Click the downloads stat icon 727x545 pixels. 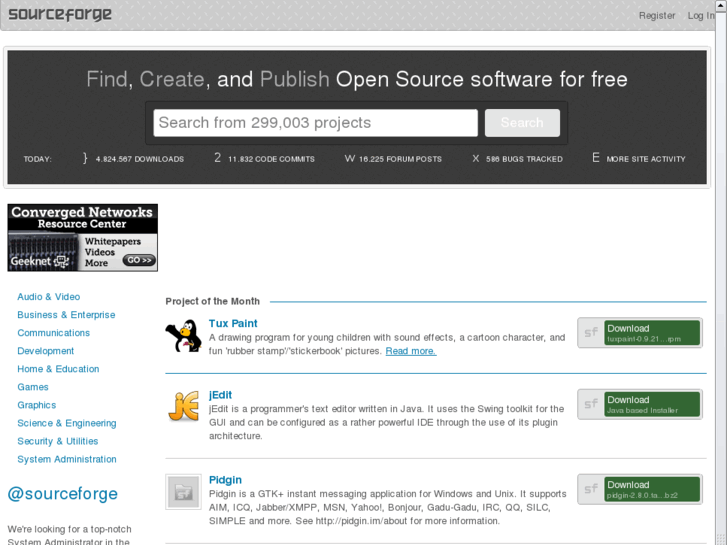(x=85, y=158)
